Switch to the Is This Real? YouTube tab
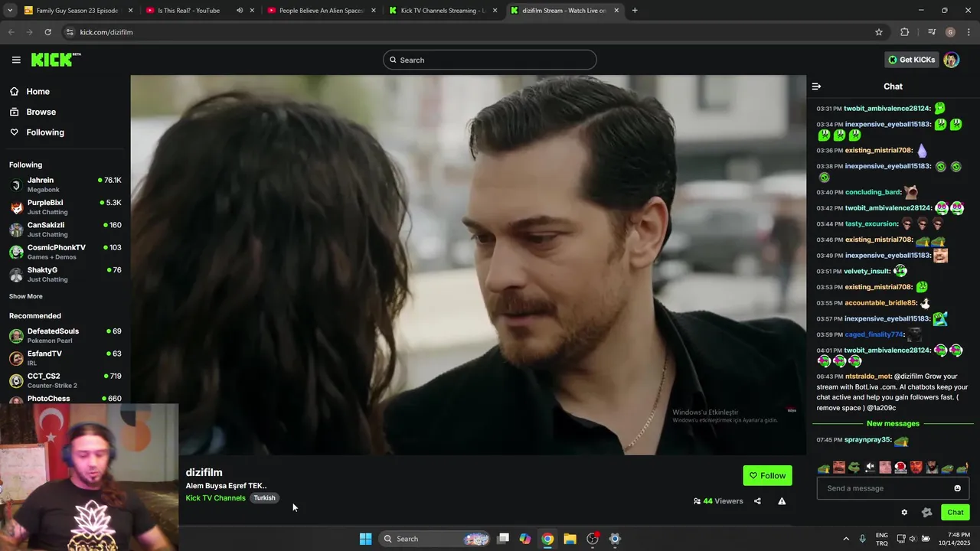The height and width of the screenshot is (551, 980). pos(188,11)
